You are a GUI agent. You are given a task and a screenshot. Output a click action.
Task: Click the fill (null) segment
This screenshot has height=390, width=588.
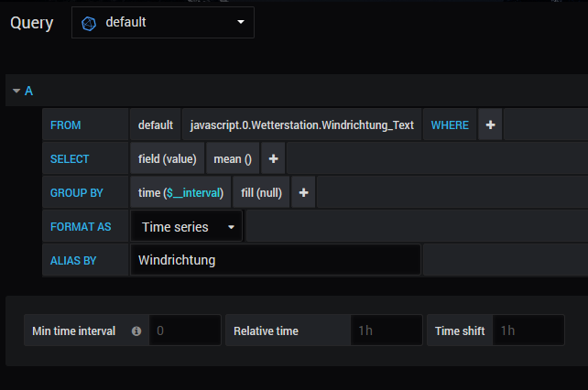click(x=261, y=193)
